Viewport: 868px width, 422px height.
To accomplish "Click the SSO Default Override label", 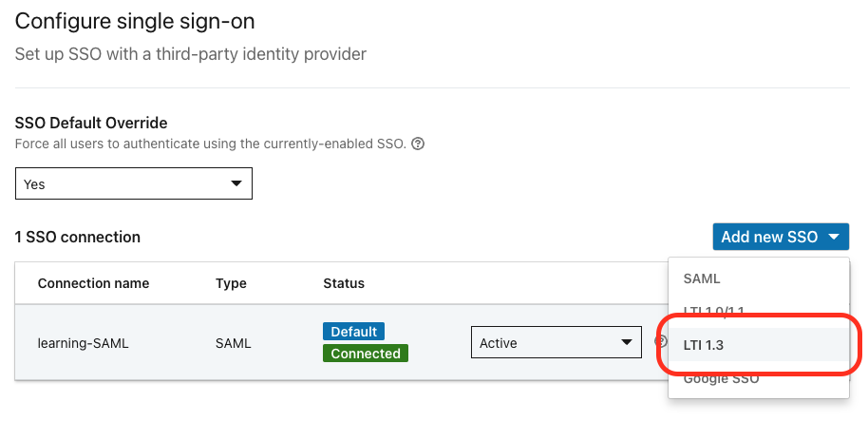I will 91,123.
